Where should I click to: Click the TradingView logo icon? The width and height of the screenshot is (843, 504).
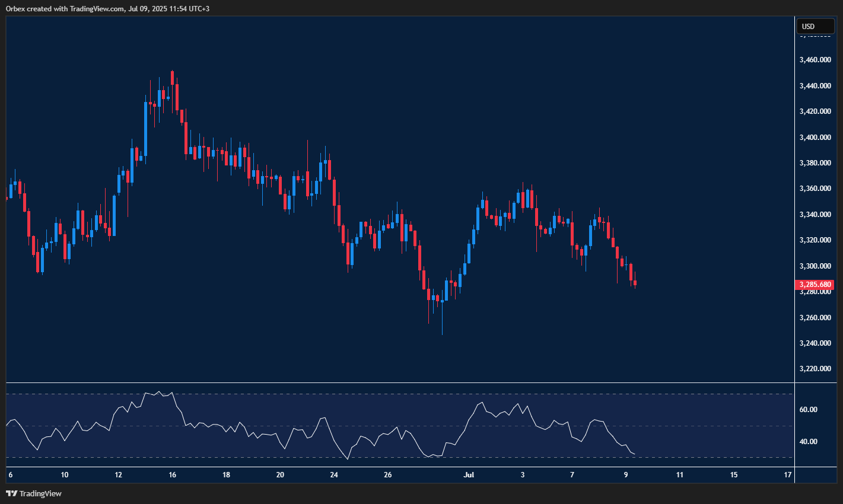[x=11, y=493]
